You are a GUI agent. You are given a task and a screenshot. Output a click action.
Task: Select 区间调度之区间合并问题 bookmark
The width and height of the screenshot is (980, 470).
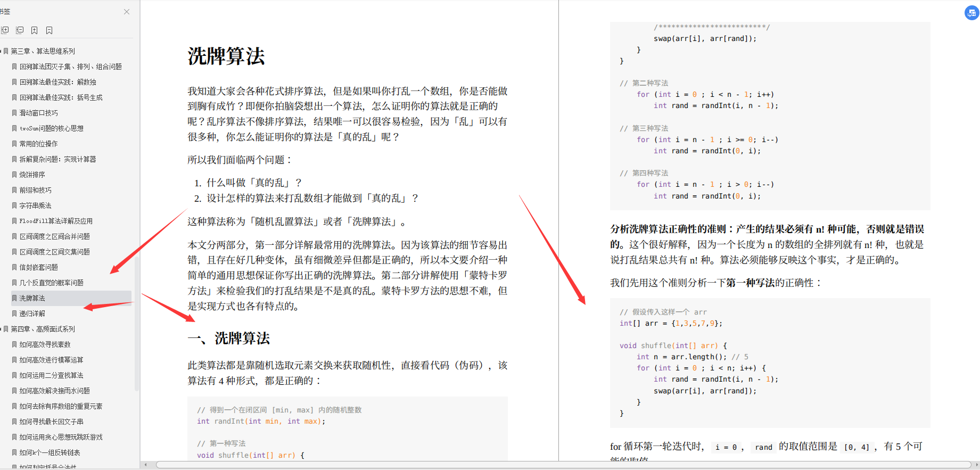pos(55,236)
